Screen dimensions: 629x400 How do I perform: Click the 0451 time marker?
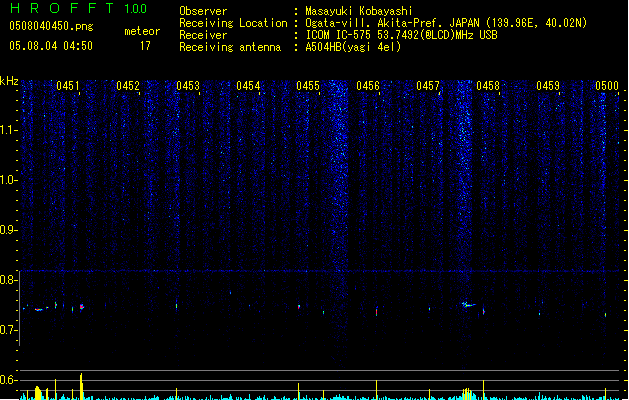tap(68, 85)
